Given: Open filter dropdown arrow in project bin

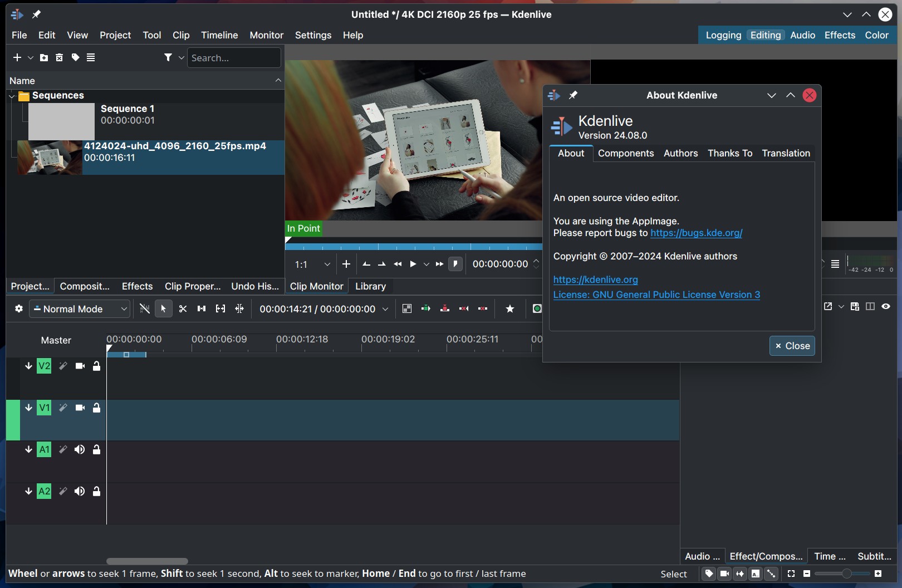Looking at the screenshot, I should 182,57.
